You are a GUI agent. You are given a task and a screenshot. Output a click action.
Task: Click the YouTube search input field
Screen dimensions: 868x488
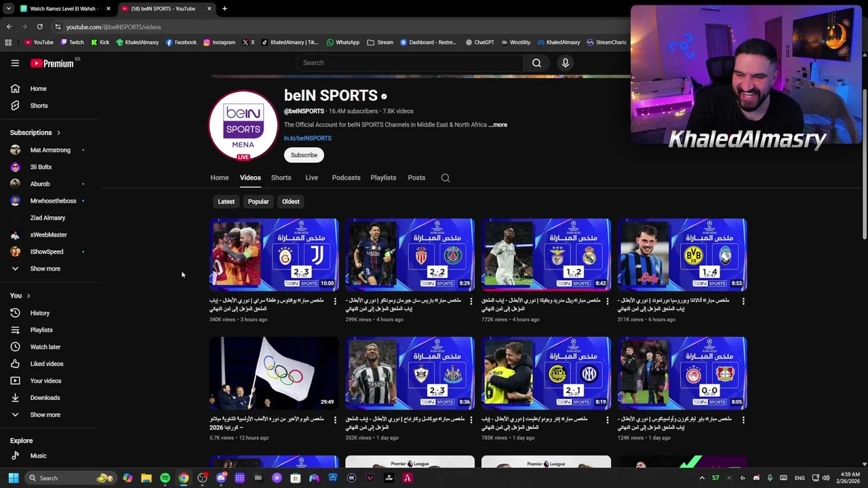point(409,63)
